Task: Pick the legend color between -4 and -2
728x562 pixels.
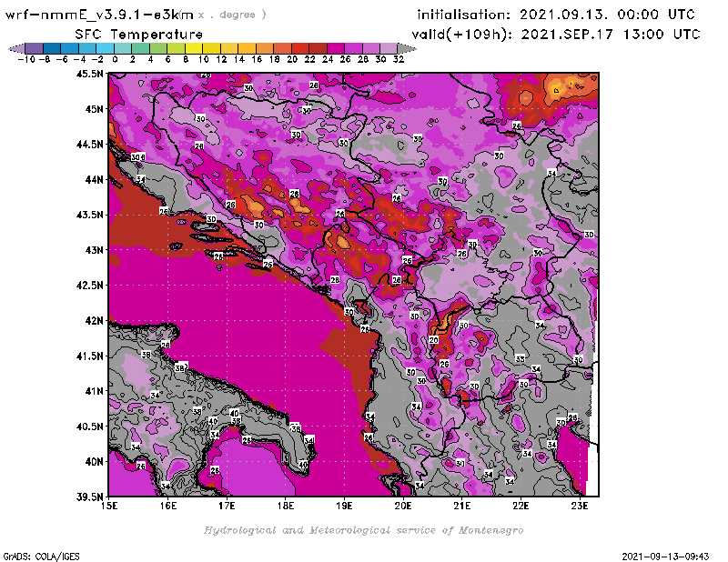Action: [x=87, y=49]
